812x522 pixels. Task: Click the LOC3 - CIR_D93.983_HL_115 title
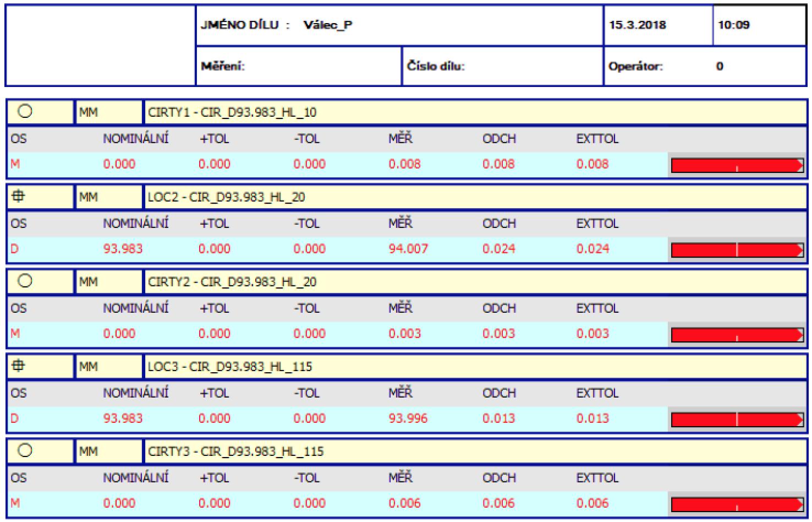pos(229,367)
